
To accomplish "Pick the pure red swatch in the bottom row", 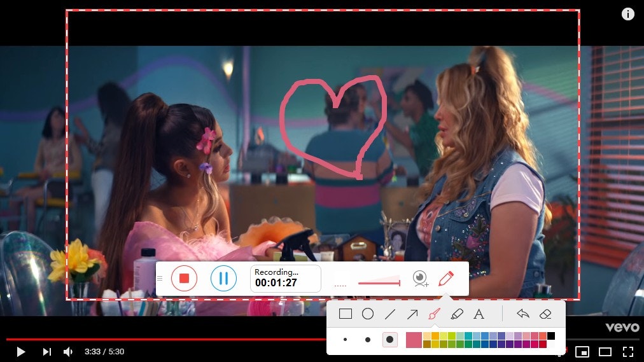I will [x=543, y=344].
